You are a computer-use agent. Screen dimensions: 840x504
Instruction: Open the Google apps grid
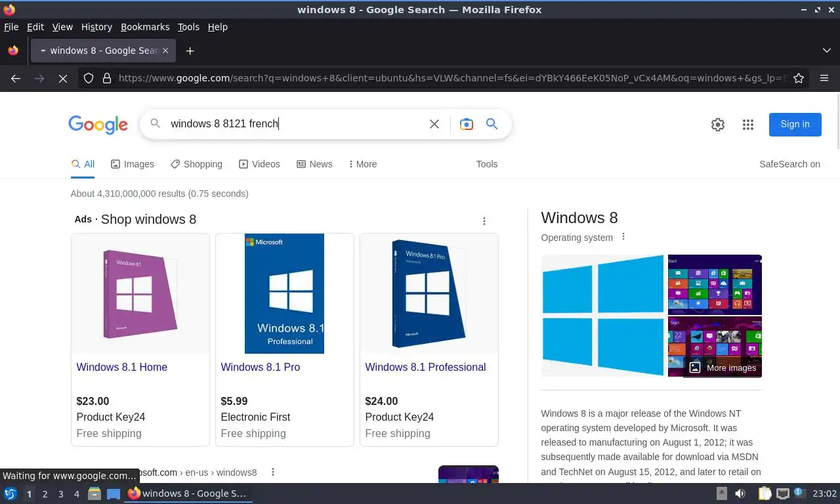748,125
